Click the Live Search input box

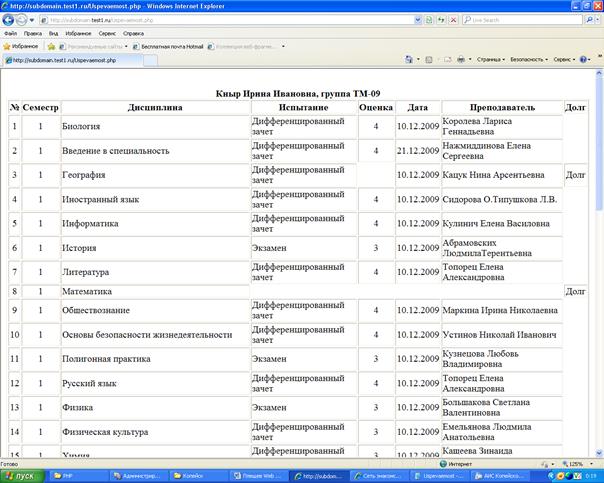pos(520,19)
